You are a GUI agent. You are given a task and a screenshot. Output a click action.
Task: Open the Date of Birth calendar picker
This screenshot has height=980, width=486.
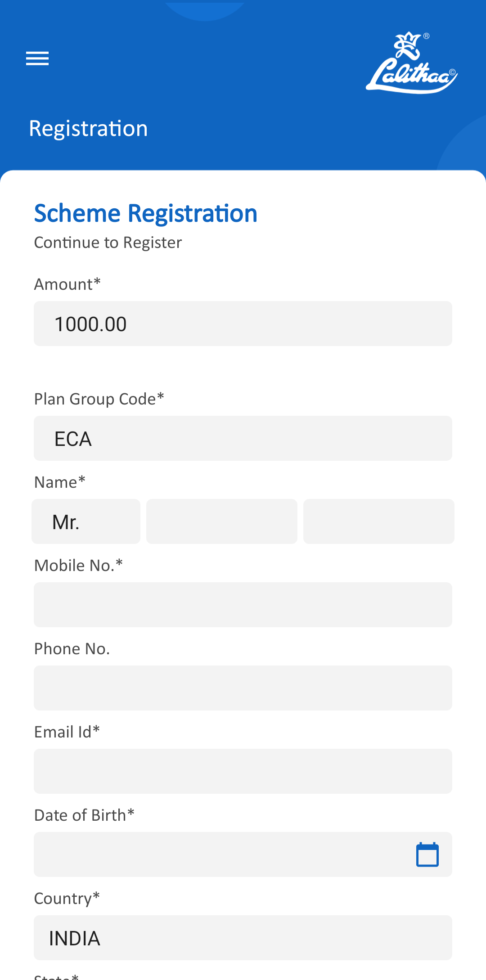[427, 854]
